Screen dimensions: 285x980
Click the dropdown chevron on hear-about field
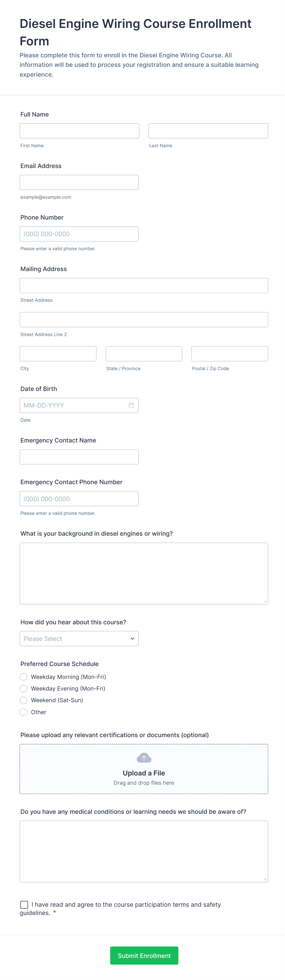click(132, 638)
